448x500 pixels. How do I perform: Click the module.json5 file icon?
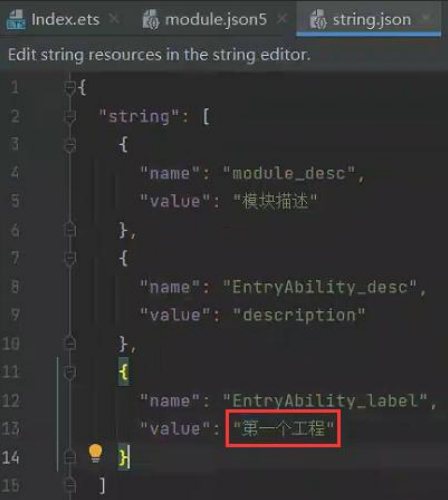tap(151, 19)
